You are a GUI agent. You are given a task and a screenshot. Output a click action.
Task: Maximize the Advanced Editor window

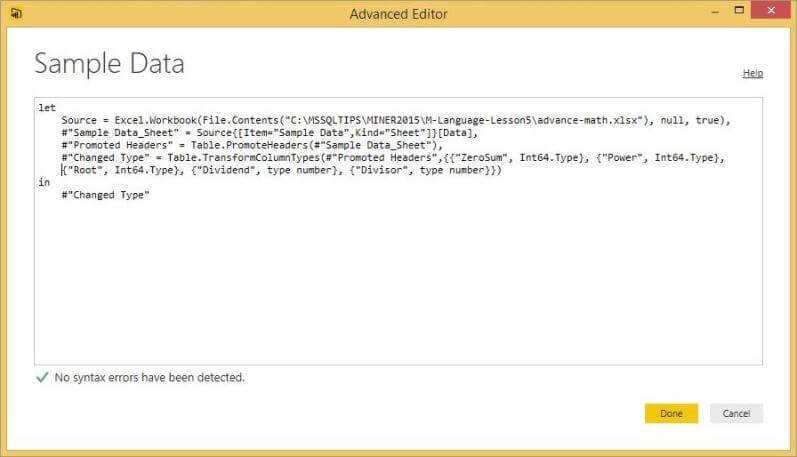click(x=739, y=10)
